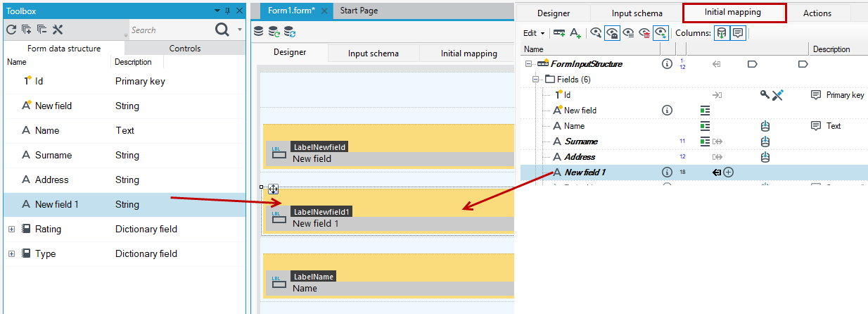This screenshot has width=868, height=314.
Task: Select the New field row in Toolbox
Action: tap(125, 106)
